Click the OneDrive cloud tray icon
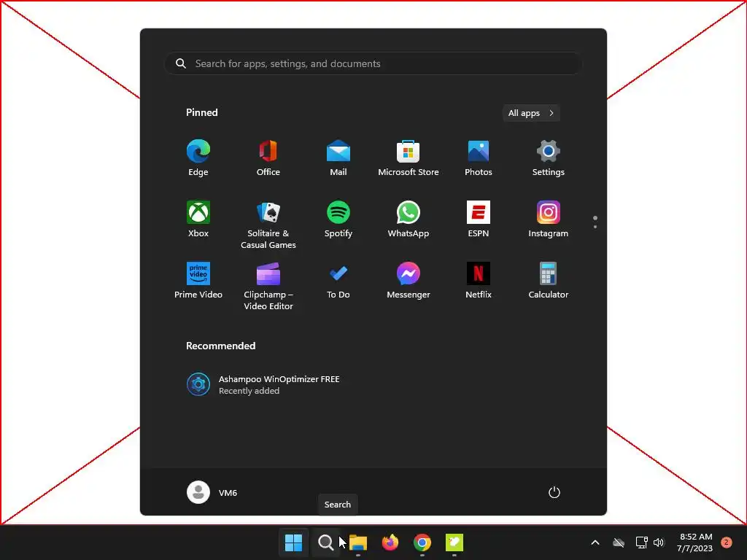The image size is (747, 560). pos(619,542)
